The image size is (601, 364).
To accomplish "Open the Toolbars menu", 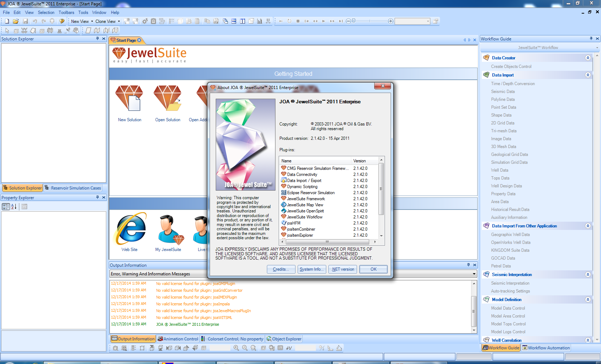I will (x=67, y=13).
